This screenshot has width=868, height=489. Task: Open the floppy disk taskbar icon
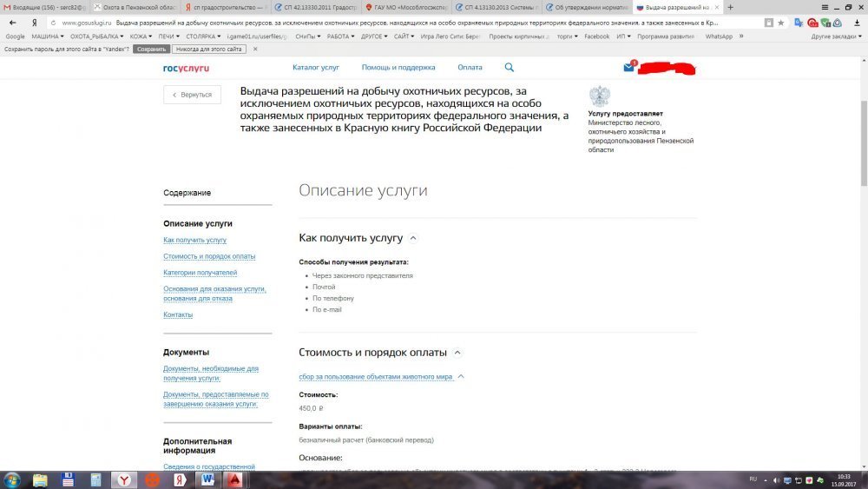pos(68,479)
